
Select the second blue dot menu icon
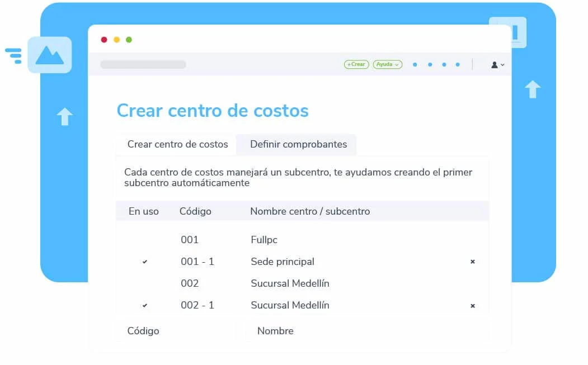point(430,64)
